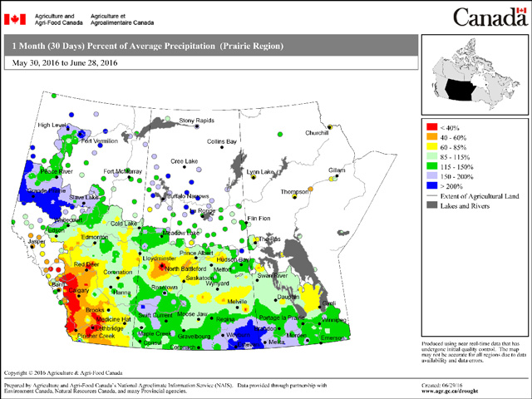Click the 'Rosetown' label
Screen dimensions: 532x399
pyautogui.click(x=165, y=288)
